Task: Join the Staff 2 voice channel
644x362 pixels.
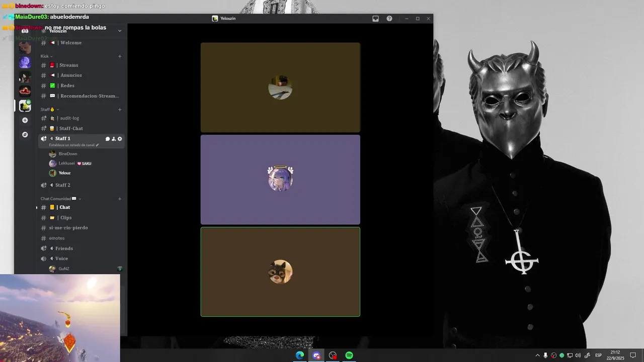Action: (x=81, y=185)
